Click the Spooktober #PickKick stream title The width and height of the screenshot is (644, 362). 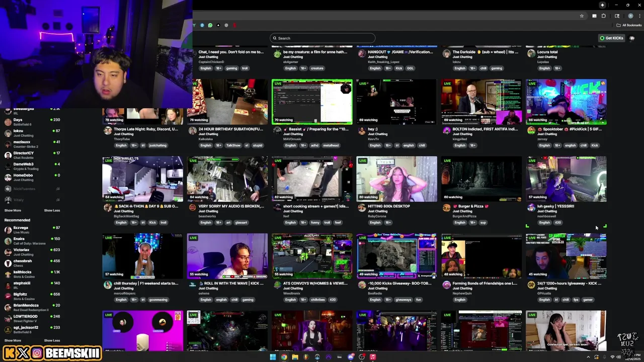coord(570,129)
